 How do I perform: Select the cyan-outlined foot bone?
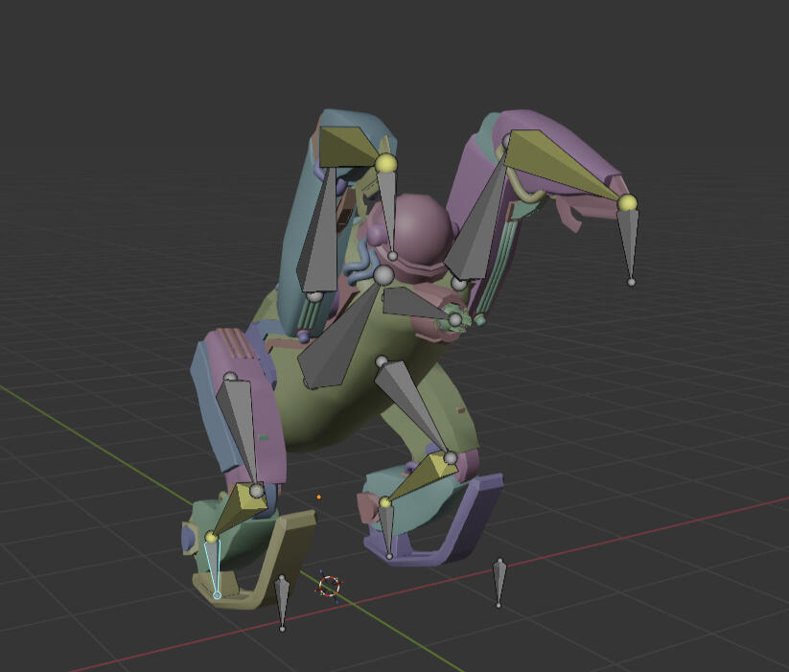coord(214,568)
